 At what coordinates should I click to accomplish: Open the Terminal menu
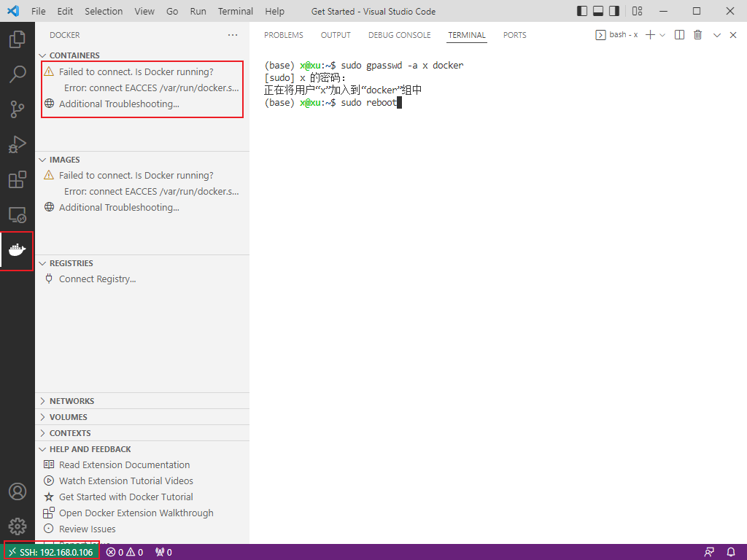(x=236, y=11)
